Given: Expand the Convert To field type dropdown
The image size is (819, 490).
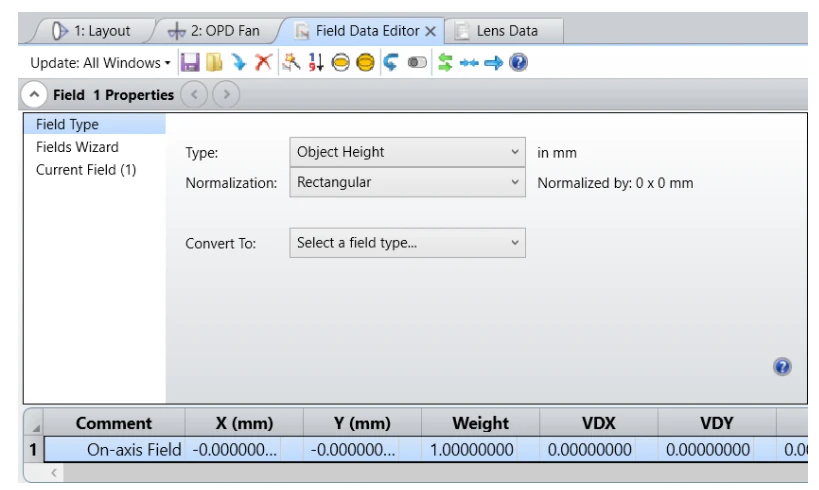Looking at the screenshot, I should (407, 243).
